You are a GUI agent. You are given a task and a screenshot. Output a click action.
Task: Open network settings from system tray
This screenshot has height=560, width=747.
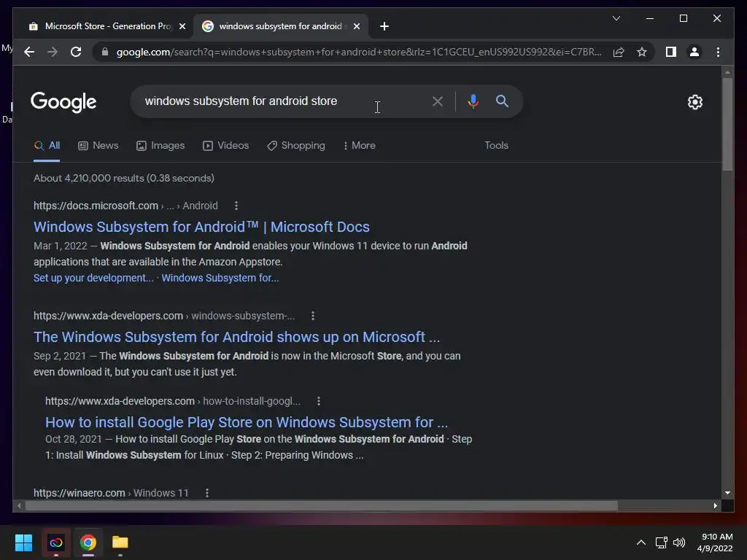[661, 542]
